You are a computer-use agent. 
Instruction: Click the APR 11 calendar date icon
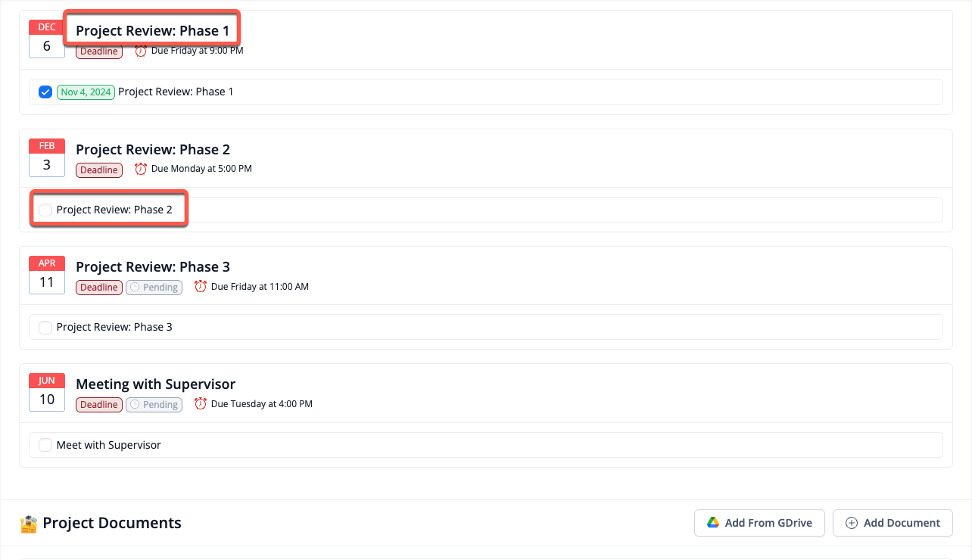[x=47, y=275]
